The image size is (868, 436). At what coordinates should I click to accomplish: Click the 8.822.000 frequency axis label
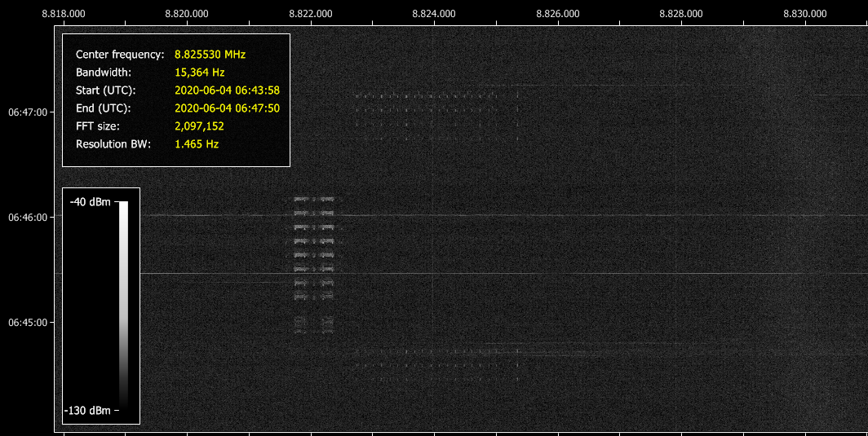pos(311,14)
